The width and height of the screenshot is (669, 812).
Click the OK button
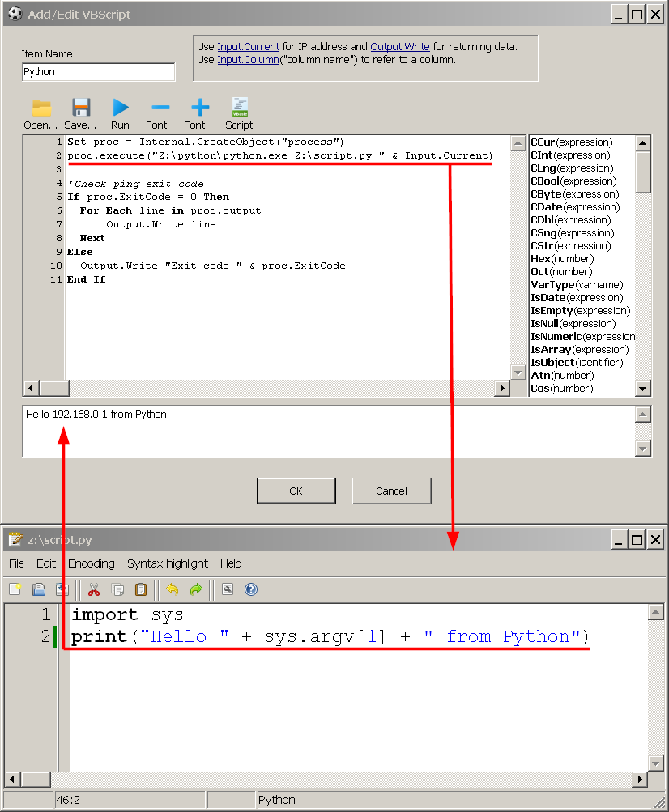[x=296, y=491]
